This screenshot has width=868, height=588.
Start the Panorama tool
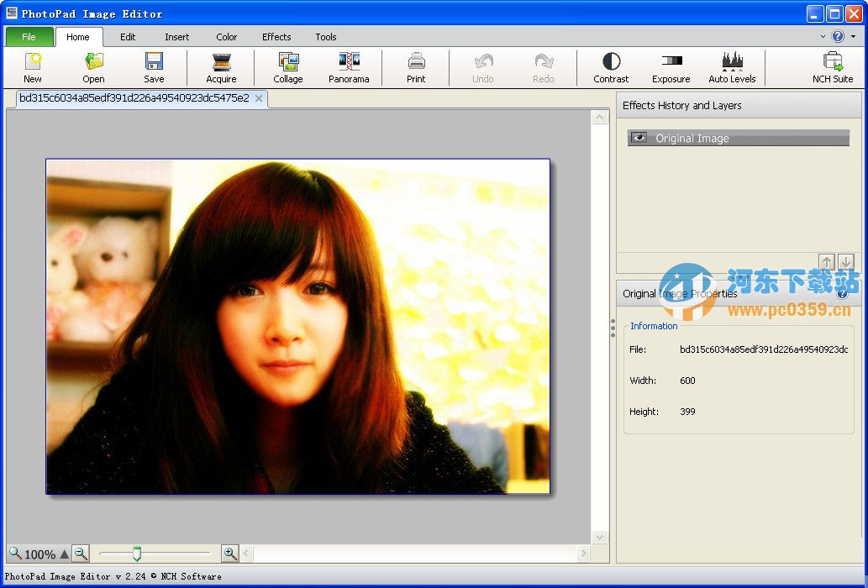(348, 66)
